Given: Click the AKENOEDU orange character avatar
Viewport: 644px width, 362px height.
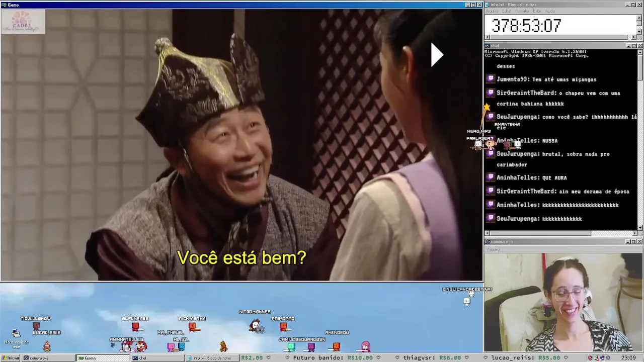Looking at the screenshot, I should coord(337,346).
